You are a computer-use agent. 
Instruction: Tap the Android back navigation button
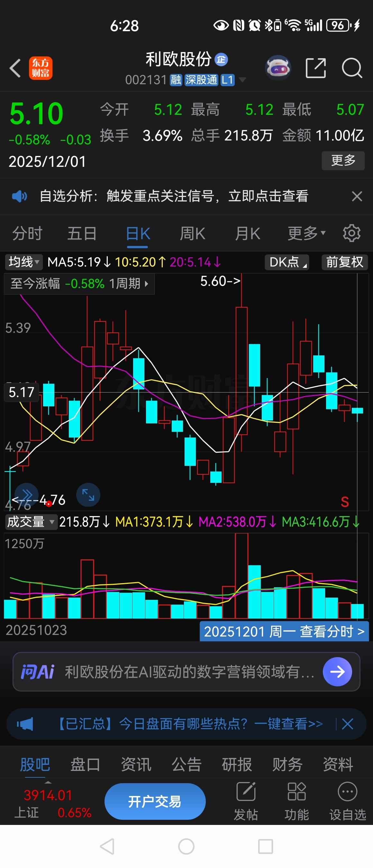[107, 846]
